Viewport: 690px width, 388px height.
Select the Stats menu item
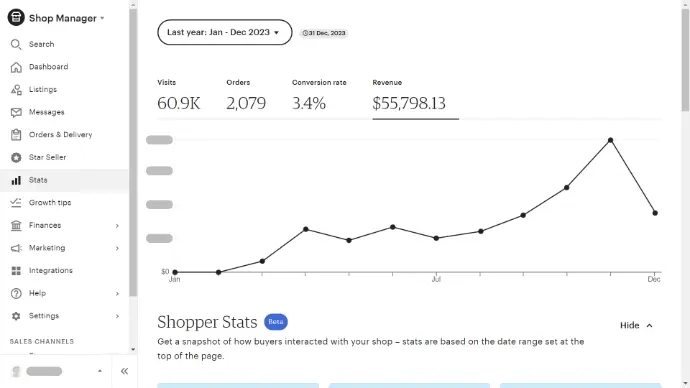(x=64, y=180)
